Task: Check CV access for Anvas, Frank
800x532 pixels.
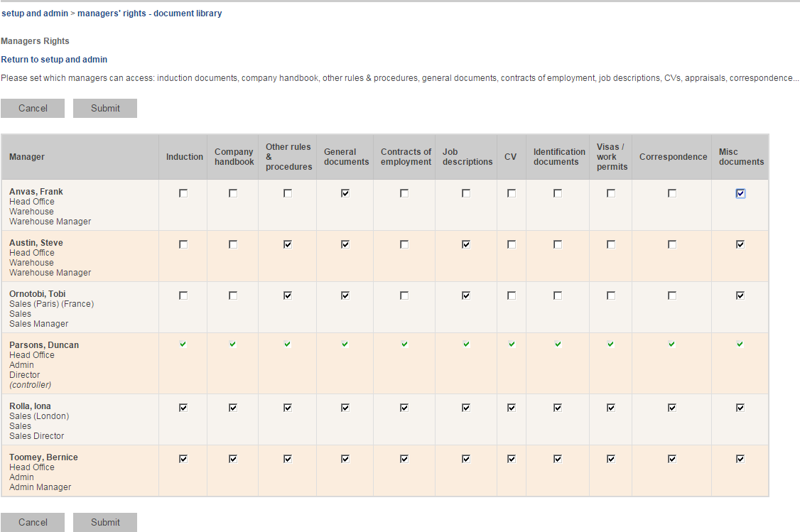Action: (512, 193)
